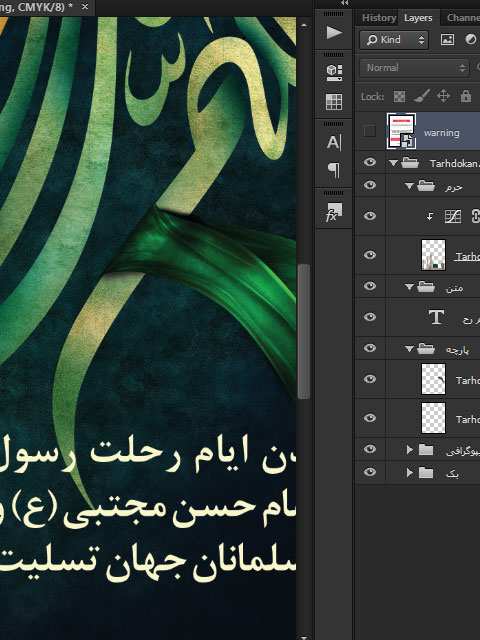The width and height of the screenshot is (480, 640).
Task: Collapse the حرم group arrow
Action: (409, 186)
